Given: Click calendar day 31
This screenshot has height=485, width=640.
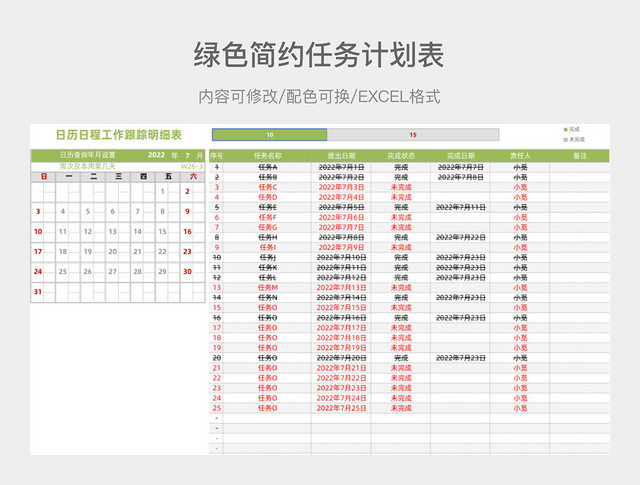Looking at the screenshot, I should 38,291.
